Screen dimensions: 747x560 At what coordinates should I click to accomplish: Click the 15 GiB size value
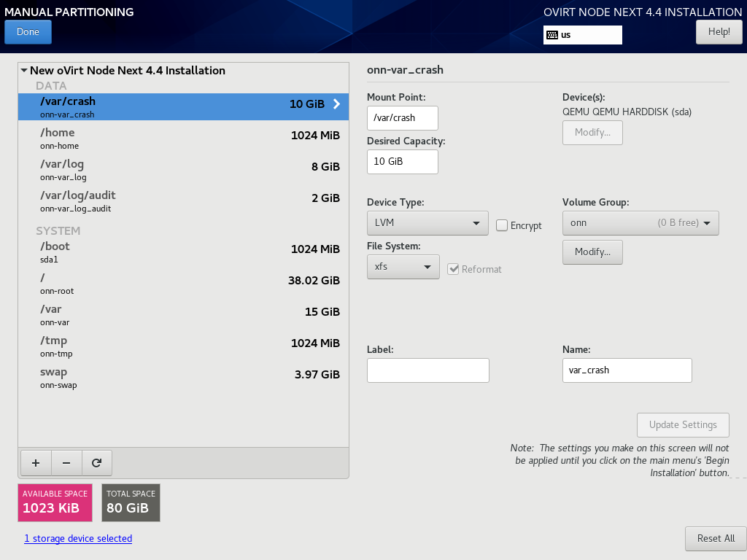322,312
